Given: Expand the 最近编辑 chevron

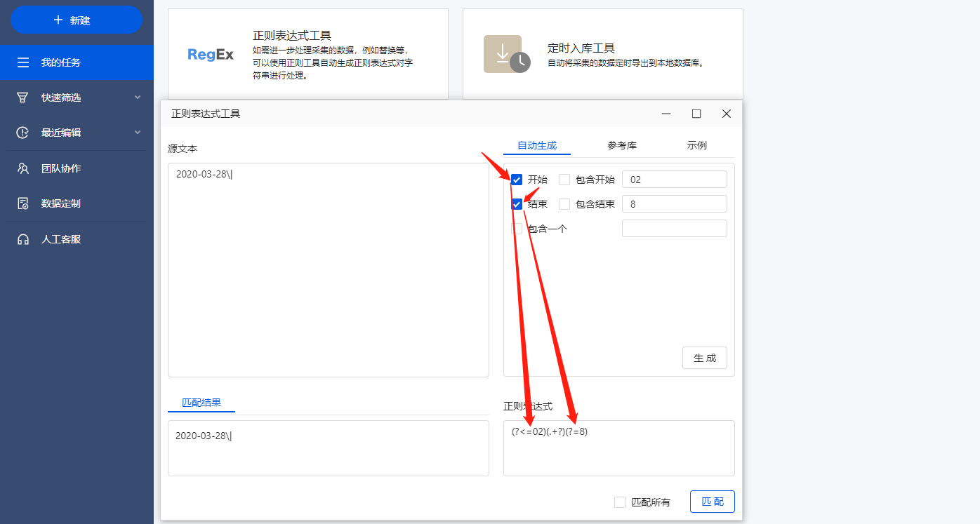Looking at the screenshot, I should 138,133.
